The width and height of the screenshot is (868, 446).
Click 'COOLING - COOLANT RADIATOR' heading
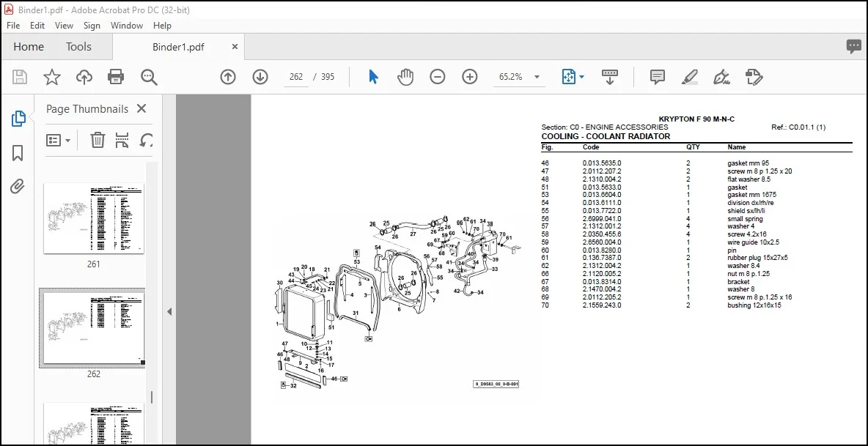(606, 136)
